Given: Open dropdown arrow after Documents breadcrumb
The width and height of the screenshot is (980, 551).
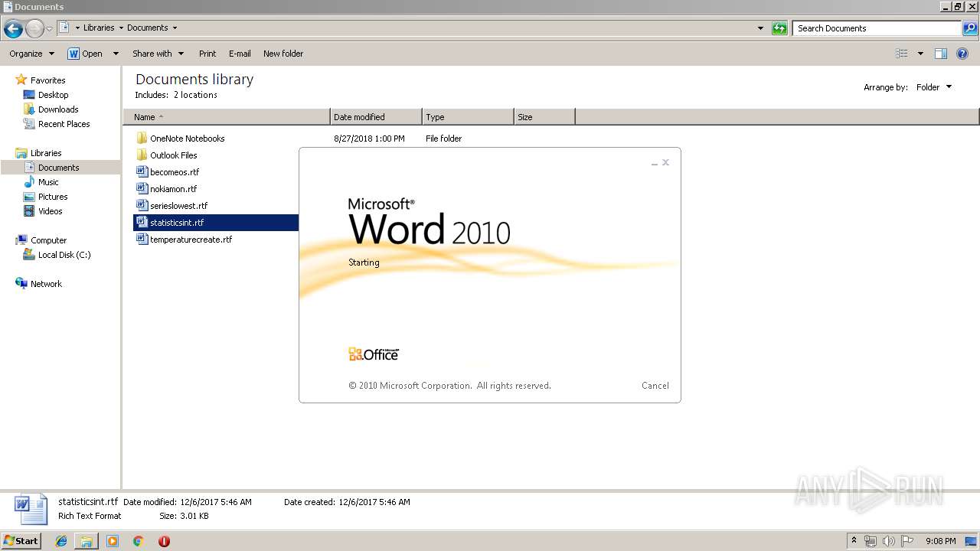Looking at the screenshot, I should pos(175,28).
